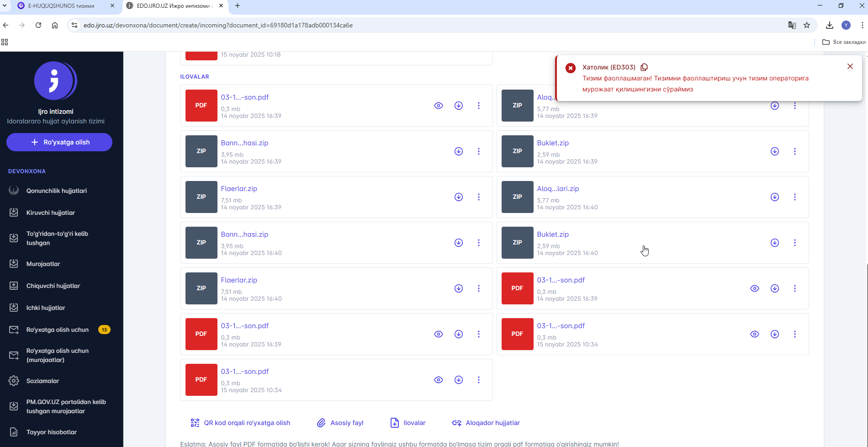Open file name link Aloq...lari.zip
Image resolution: width=868 pixels, height=447 pixels.
click(x=558, y=189)
